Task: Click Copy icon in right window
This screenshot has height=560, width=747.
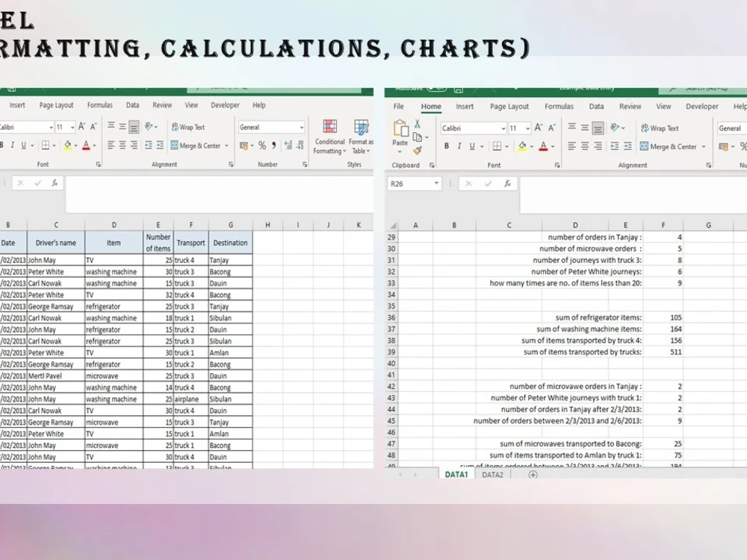Action: 418,137
